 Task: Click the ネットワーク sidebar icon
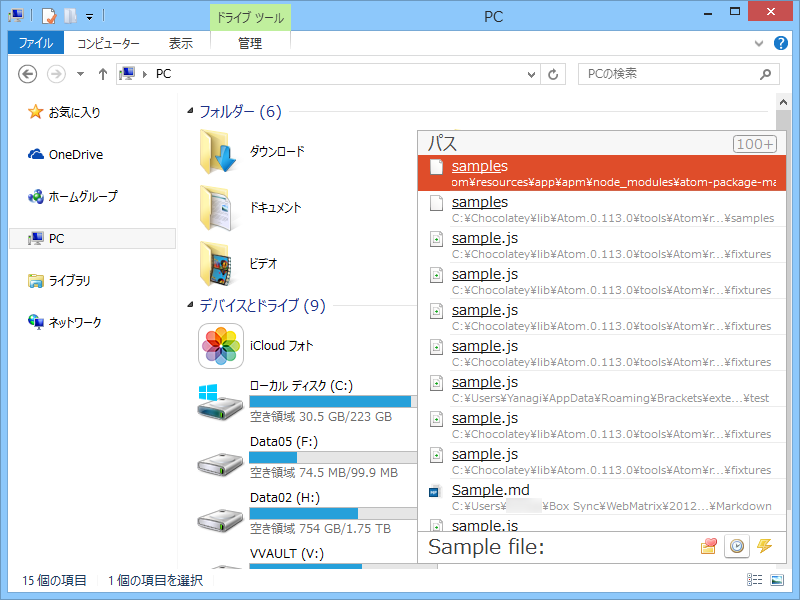(x=34, y=322)
